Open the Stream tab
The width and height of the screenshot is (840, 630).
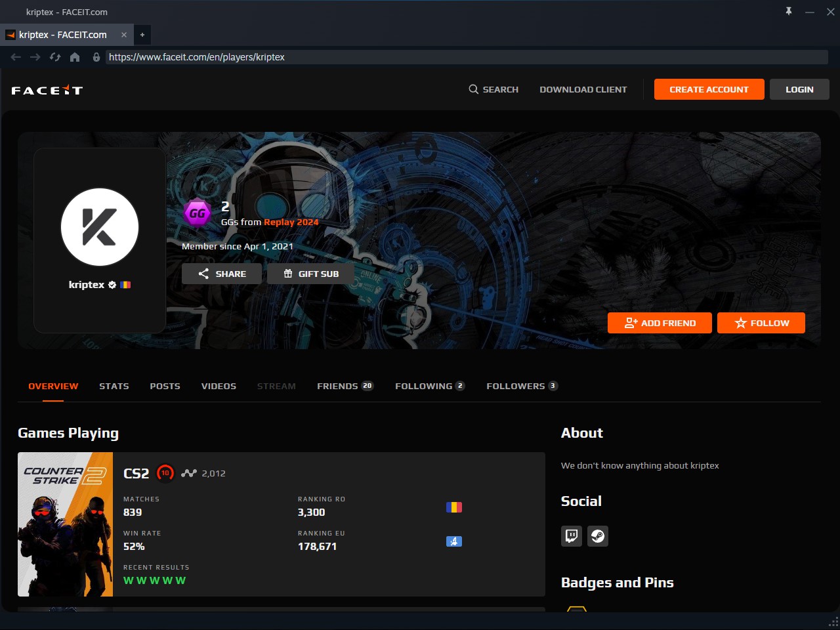tap(276, 386)
